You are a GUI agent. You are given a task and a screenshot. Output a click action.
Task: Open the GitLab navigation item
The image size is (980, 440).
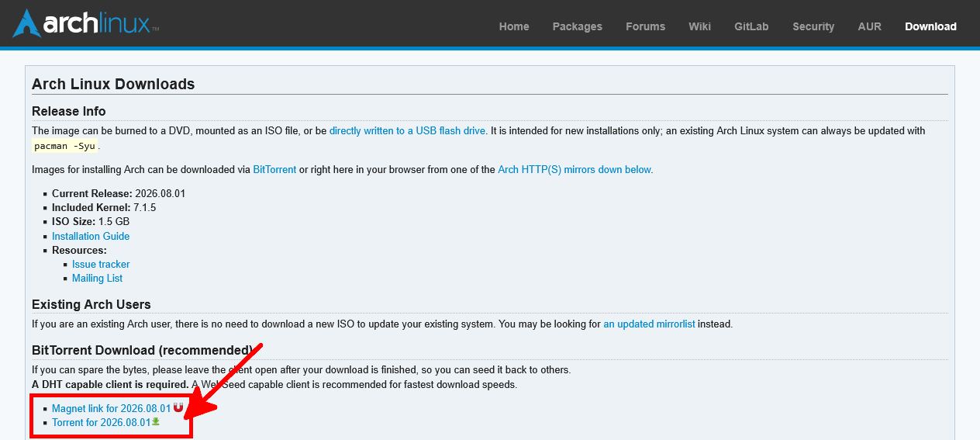(x=751, y=26)
